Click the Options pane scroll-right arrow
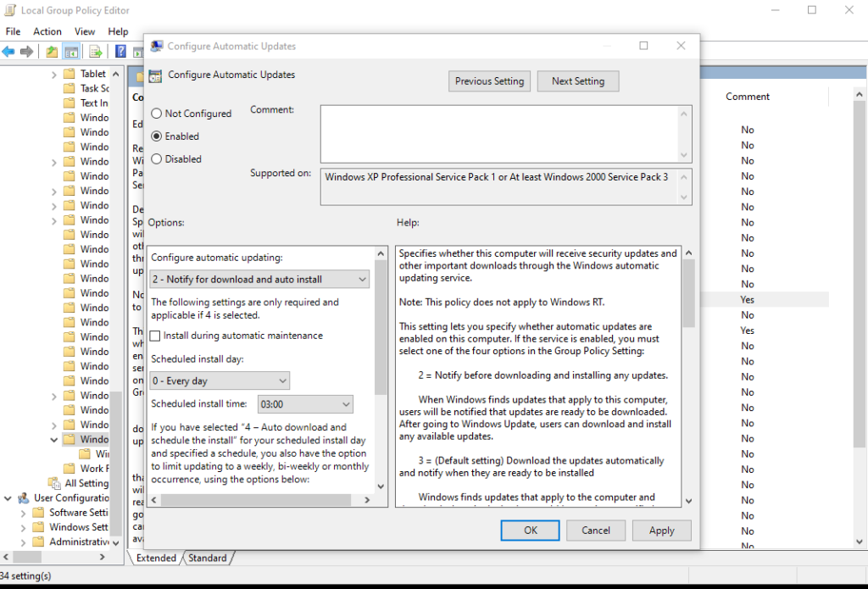This screenshot has height=589, width=868. [x=367, y=500]
